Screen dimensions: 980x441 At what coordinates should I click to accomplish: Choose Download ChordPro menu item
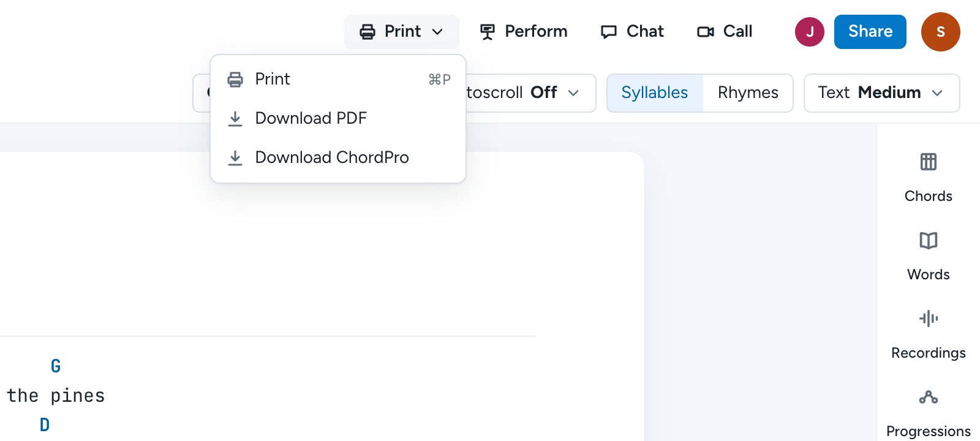[x=338, y=157]
